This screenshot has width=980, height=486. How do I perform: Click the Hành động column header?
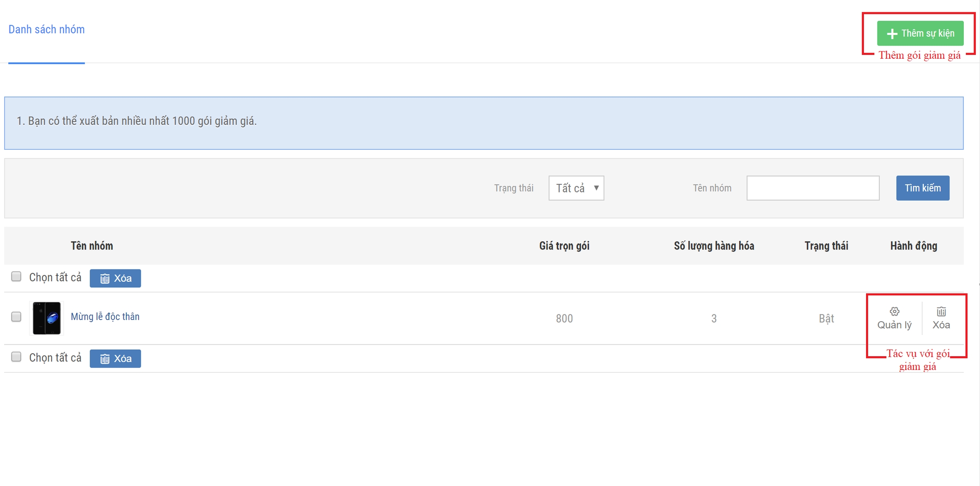coord(914,246)
